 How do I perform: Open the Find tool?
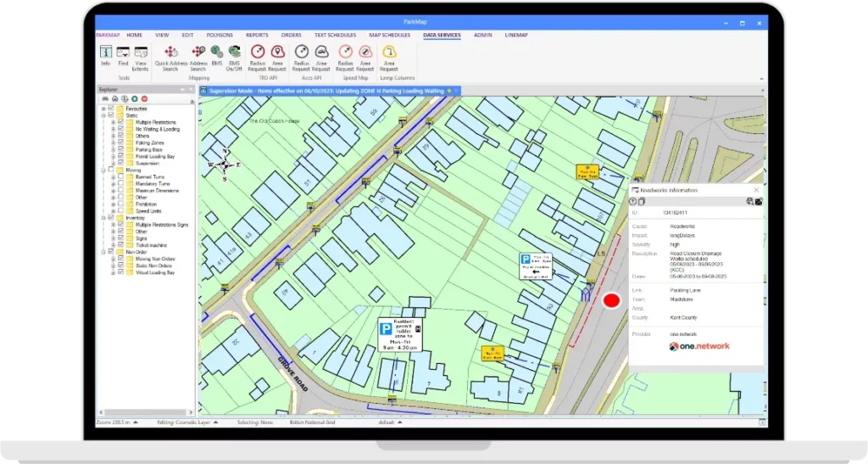[123, 54]
